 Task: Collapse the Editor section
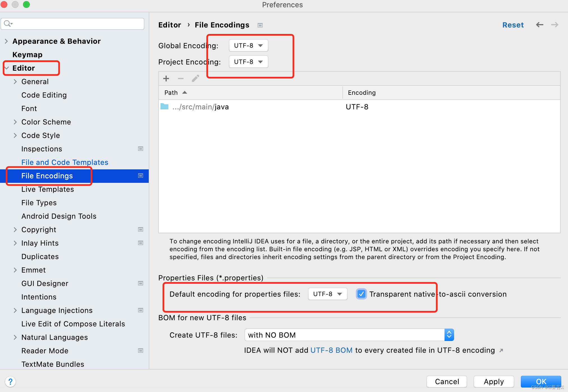(7, 68)
